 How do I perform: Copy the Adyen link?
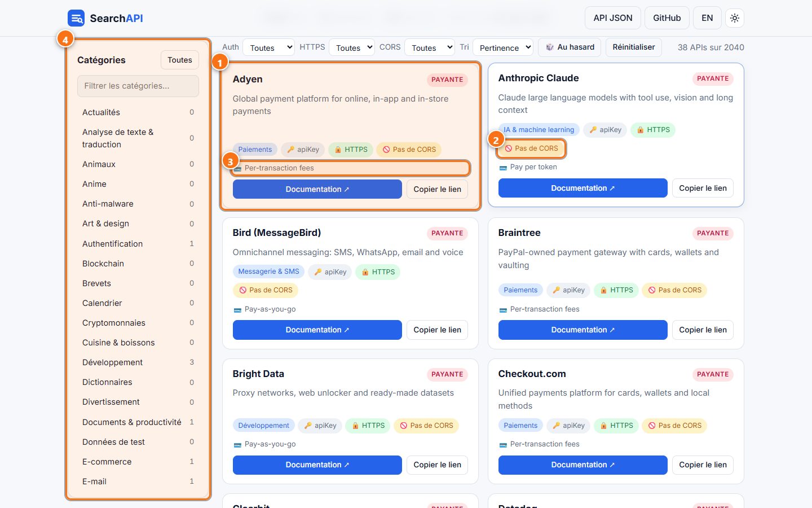pyautogui.click(x=437, y=189)
